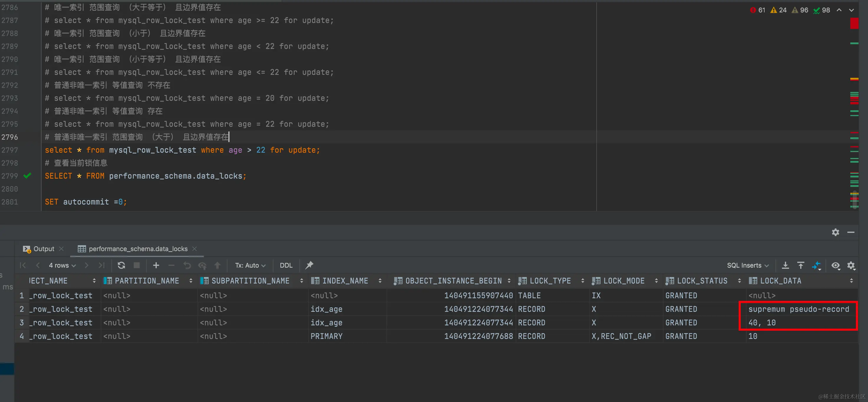Screen dimensions: 868x402
Task: Click the Compare Data arrows icon
Action: point(816,266)
